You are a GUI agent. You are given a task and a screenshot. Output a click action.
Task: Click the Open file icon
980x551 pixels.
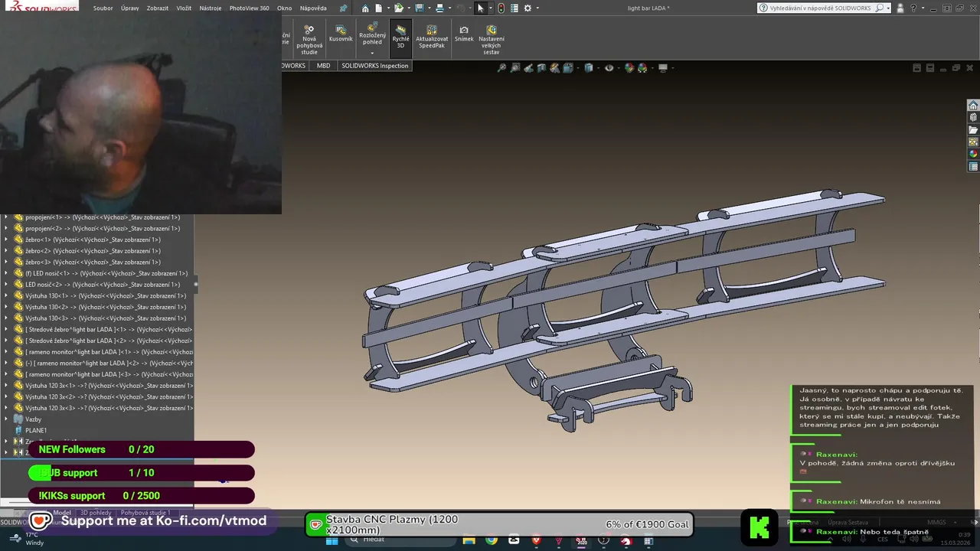click(x=398, y=8)
